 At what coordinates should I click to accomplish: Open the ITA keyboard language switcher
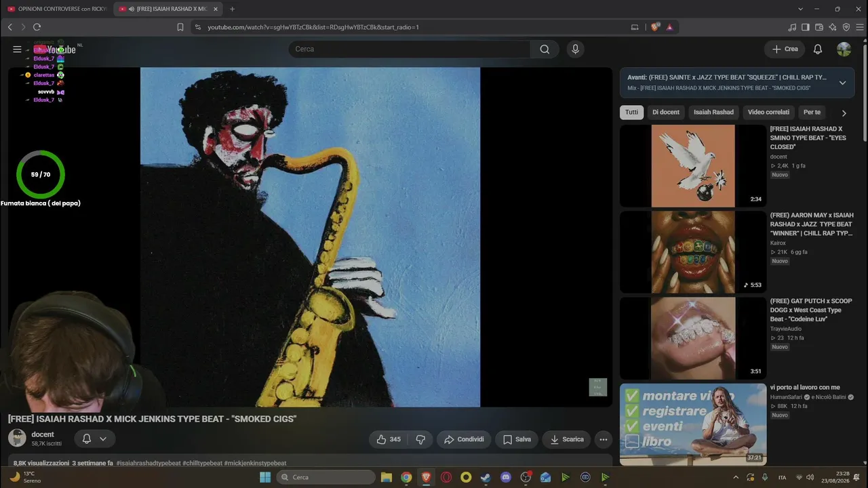pyautogui.click(x=782, y=477)
